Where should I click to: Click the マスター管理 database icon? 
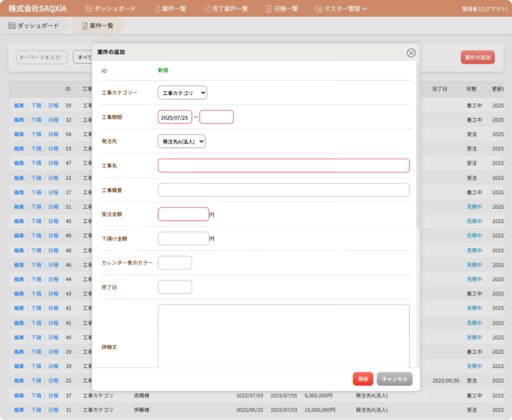pyautogui.click(x=319, y=9)
